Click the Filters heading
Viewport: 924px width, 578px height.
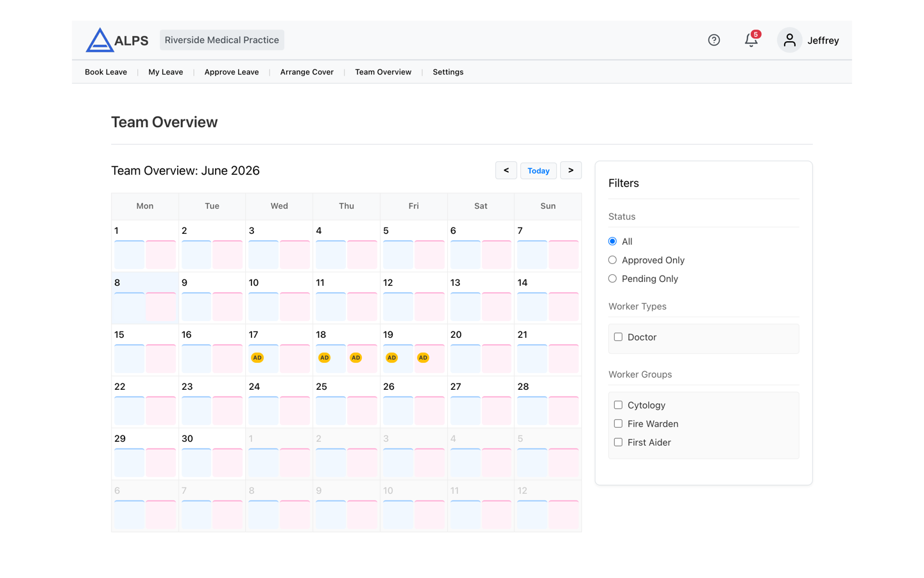(624, 183)
